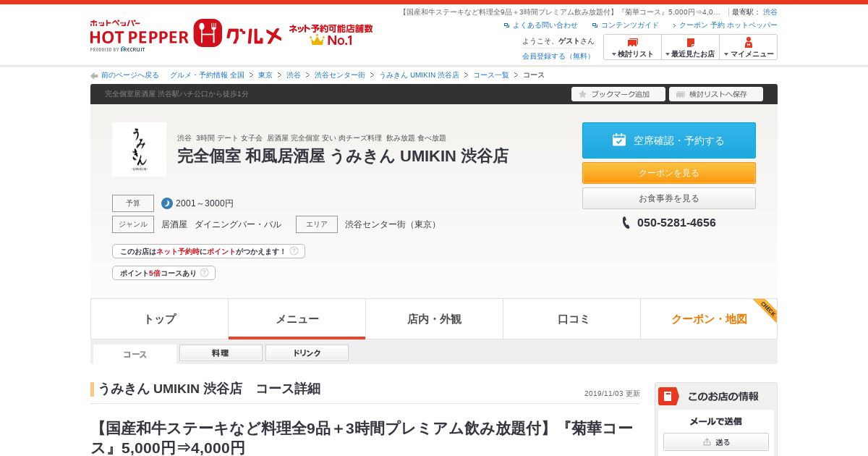Select the ドリンク sub-tab
The height and width of the screenshot is (456, 868).
tap(307, 353)
